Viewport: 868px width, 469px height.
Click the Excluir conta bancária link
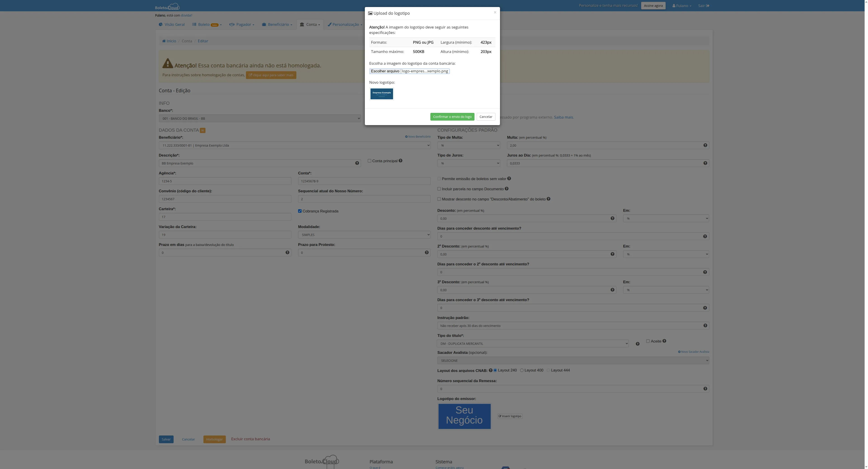250,439
